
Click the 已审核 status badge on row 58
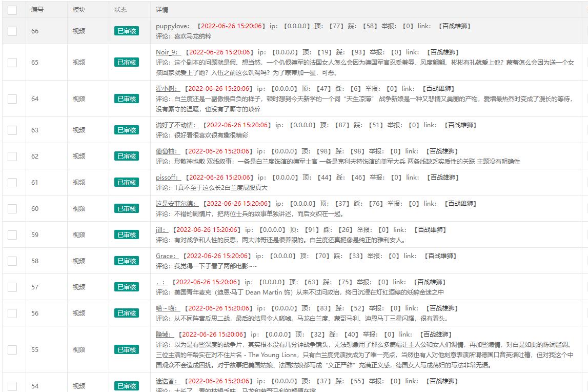(126, 260)
